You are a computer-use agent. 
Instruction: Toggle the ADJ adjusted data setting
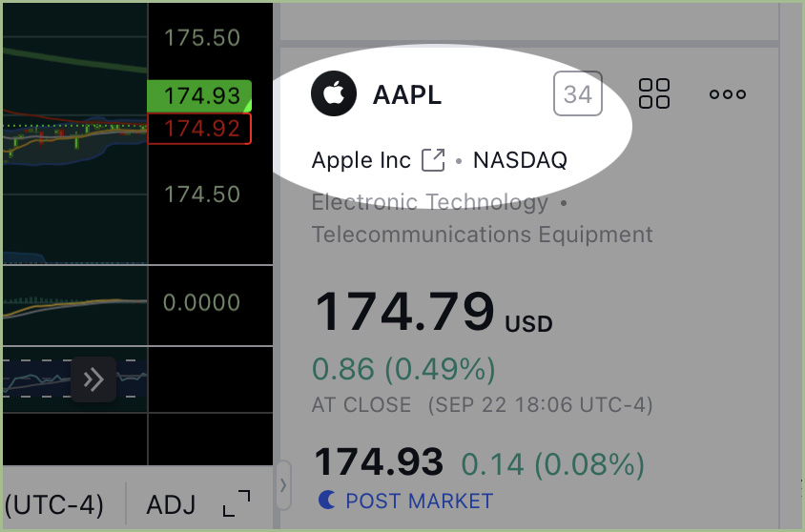coord(171,504)
